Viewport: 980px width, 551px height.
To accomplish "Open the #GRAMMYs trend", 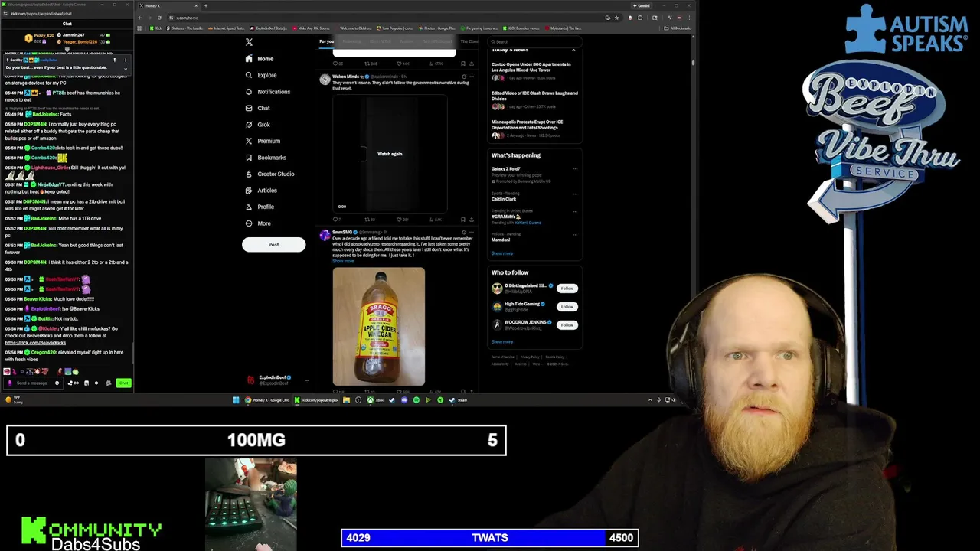I will (534, 218).
